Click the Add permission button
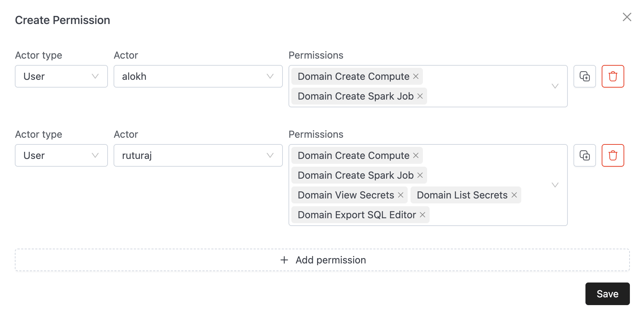Viewport: 644px width, 327px height. click(322, 260)
